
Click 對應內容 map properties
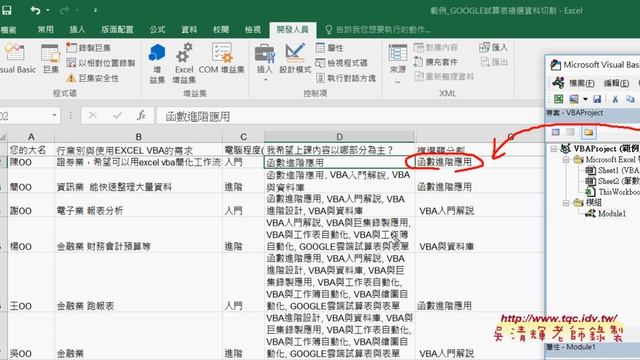436,47
